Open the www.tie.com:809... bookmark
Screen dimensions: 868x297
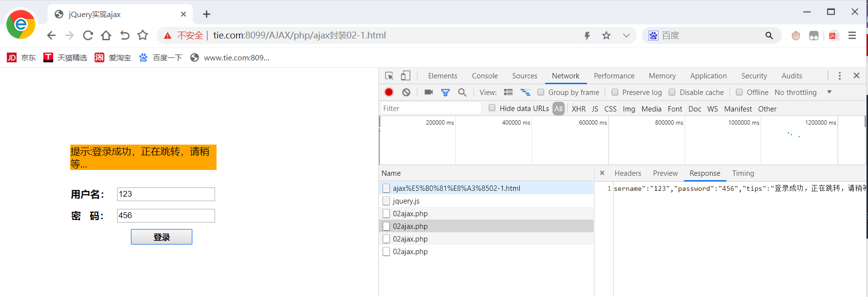click(x=230, y=57)
